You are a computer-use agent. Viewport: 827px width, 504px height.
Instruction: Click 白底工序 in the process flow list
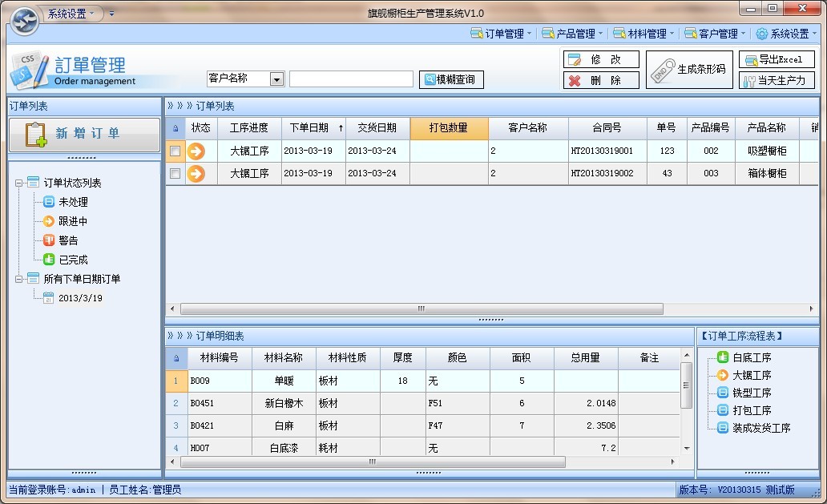[x=752, y=357]
